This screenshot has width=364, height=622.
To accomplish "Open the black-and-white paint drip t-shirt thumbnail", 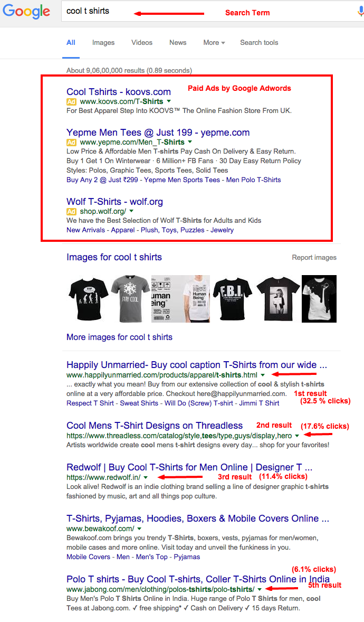I will [319, 299].
